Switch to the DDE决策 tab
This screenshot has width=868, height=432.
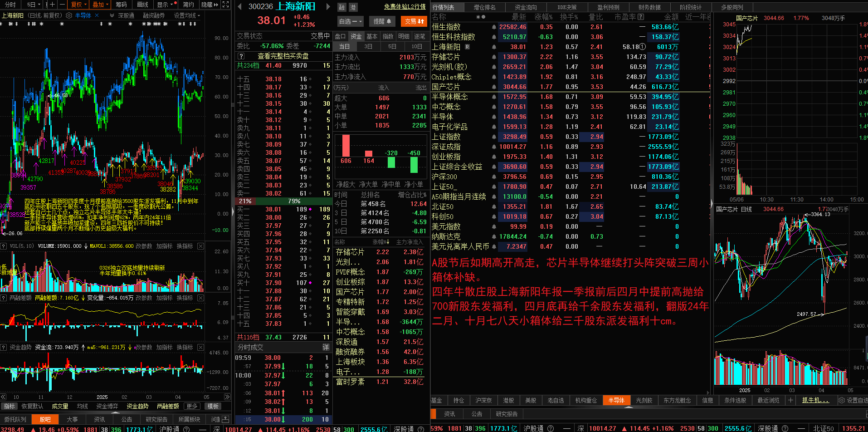pos(567,7)
